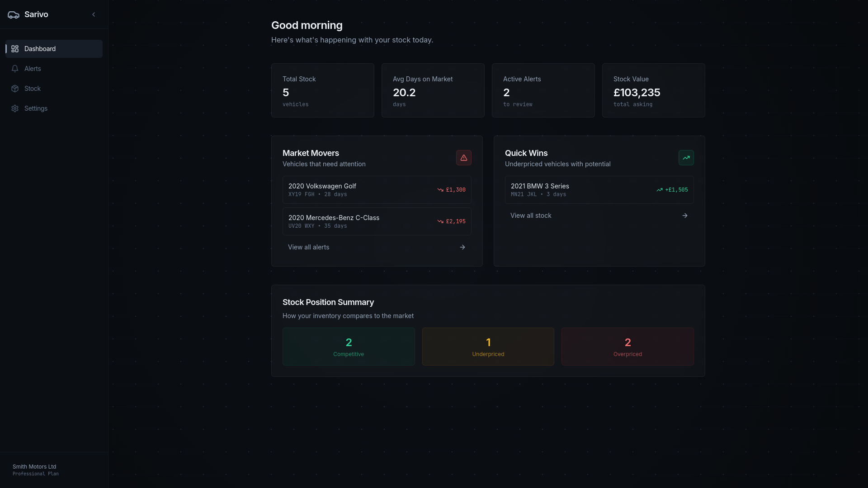Collapse the sidebar with the chevron arrow
The width and height of the screenshot is (868, 488).
click(94, 14)
